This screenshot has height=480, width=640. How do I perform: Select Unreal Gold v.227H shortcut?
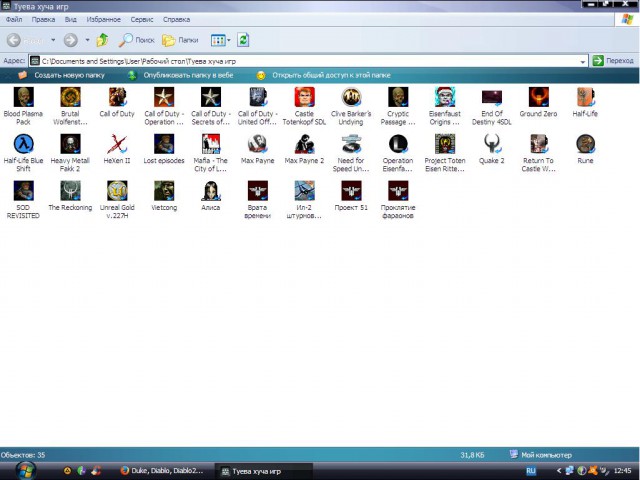tap(117, 191)
